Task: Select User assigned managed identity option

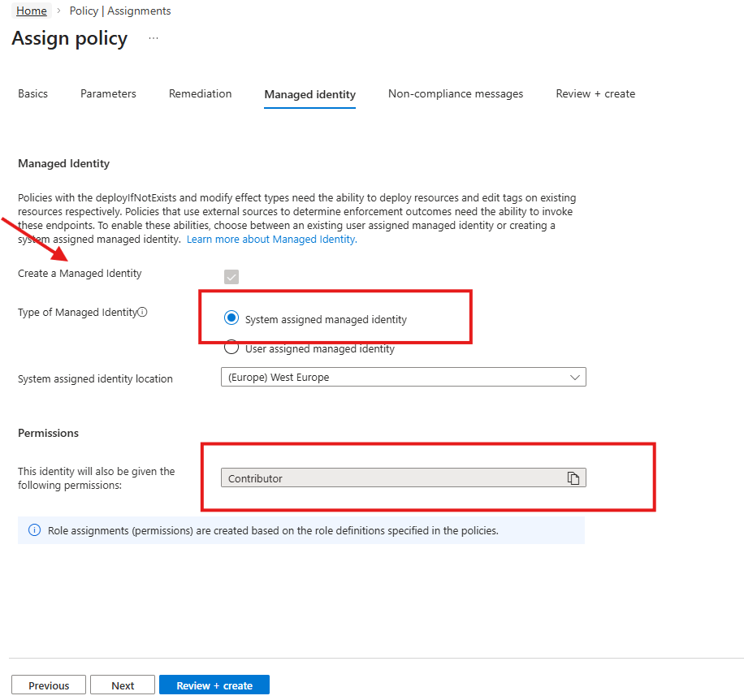Action: pos(231,348)
